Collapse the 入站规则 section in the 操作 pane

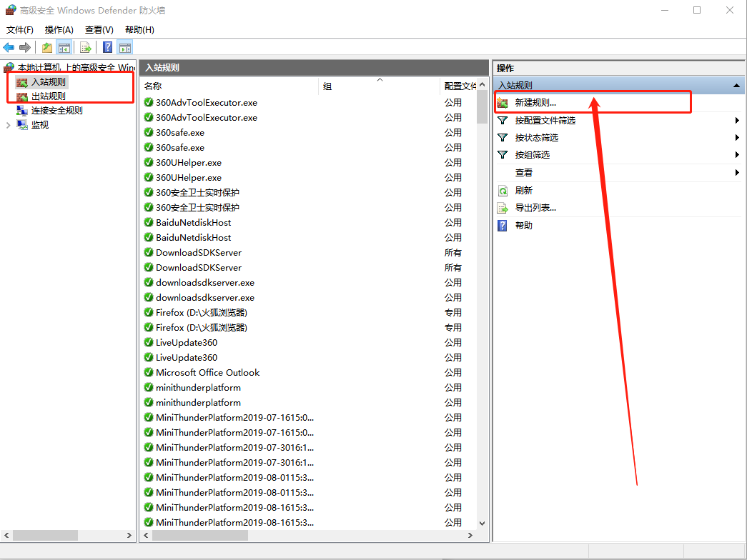(x=736, y=84)
